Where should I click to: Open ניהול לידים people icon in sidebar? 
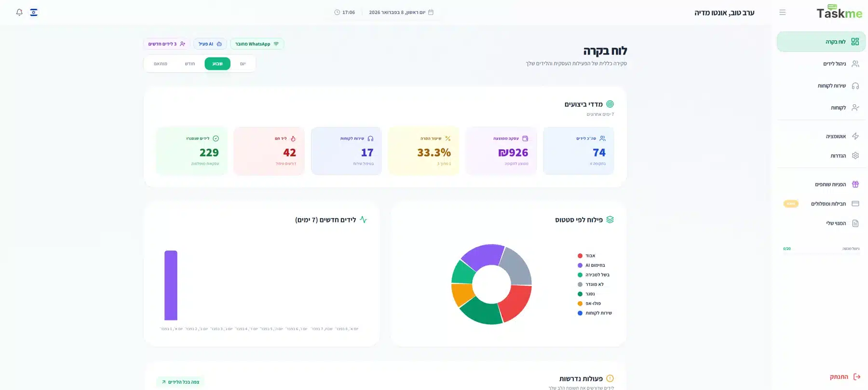[855, 64]
